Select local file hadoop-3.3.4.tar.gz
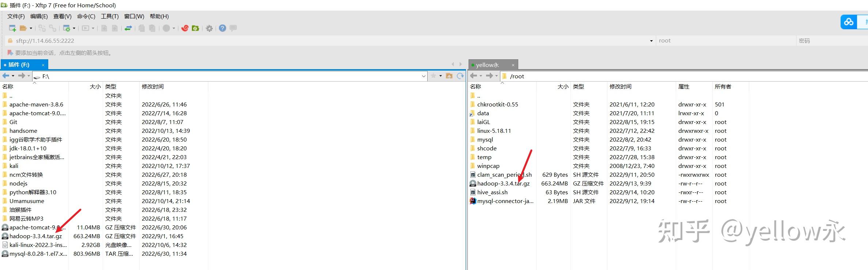This screenshot has width=868, height=270. 36,236
